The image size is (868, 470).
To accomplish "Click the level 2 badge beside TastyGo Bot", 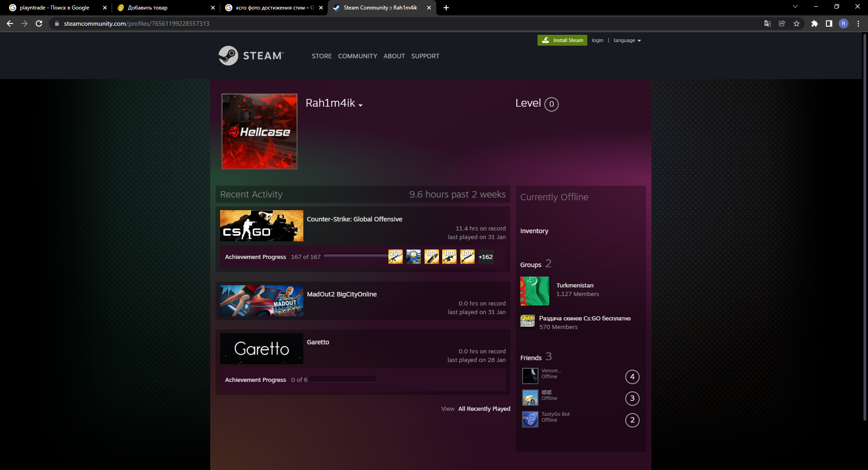I will [632, 420].
